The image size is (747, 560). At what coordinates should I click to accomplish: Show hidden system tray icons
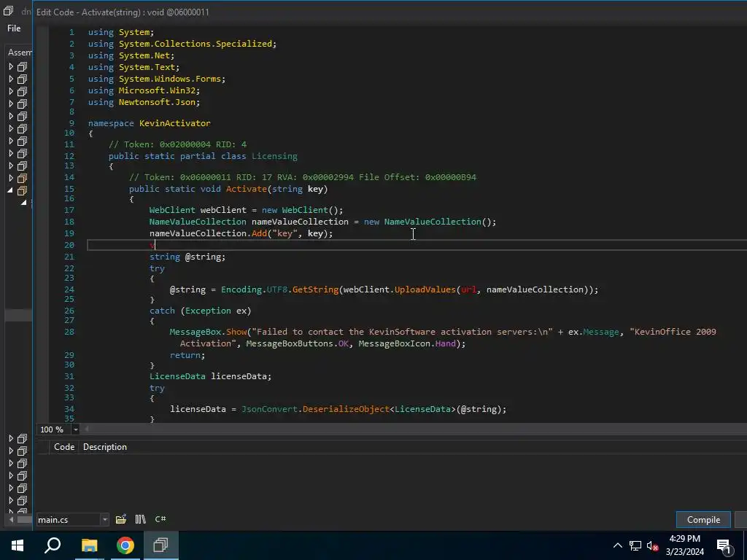click(617, 545)
